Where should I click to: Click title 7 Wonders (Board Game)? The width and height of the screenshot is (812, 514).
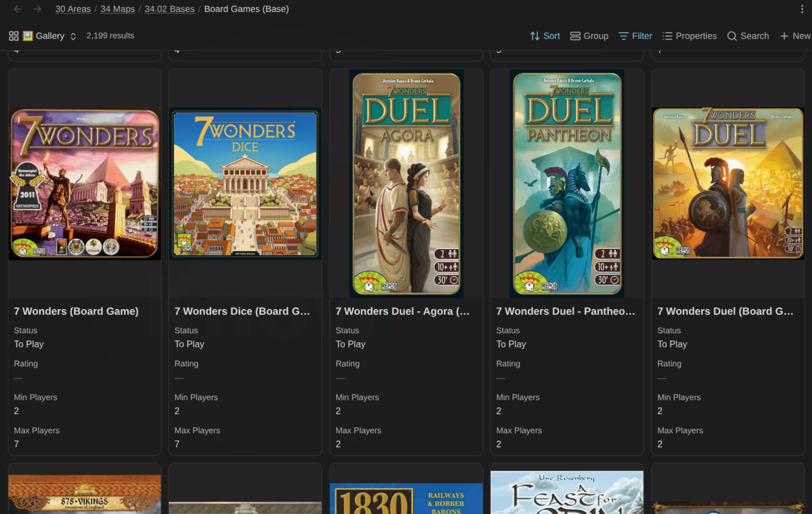(x=76, y=311)
